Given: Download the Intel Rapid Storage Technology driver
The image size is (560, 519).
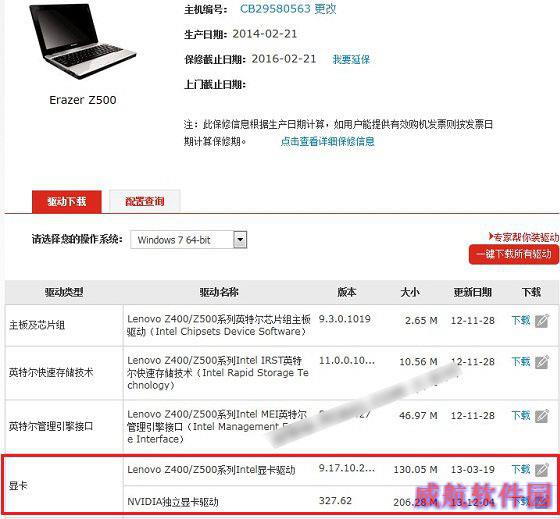Looking at the screenshot, I should point(521,361).
